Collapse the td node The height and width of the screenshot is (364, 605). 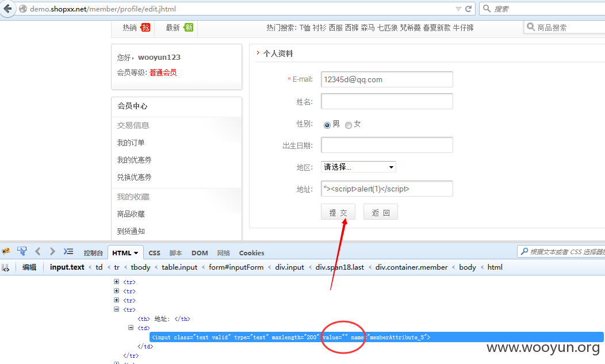tap(131, 328)
